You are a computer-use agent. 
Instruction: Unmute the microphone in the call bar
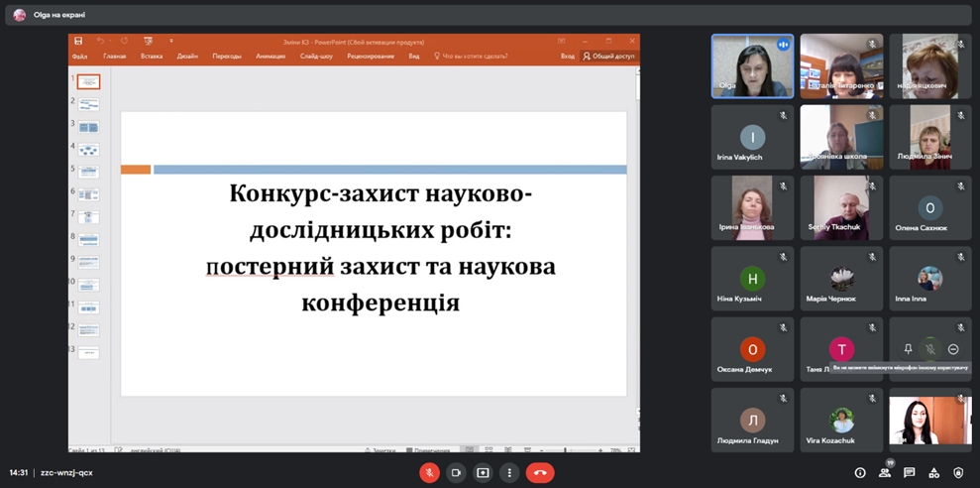point(429,473)
